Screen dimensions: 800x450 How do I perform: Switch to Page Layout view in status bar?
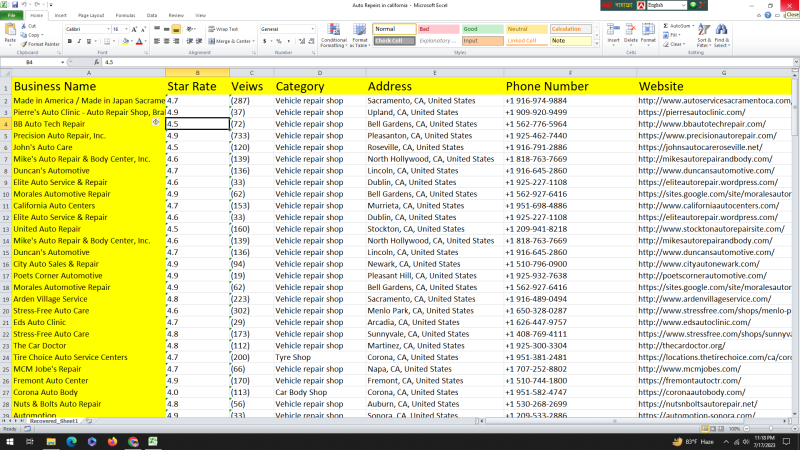pyautogui.click(x=713, y=429)
